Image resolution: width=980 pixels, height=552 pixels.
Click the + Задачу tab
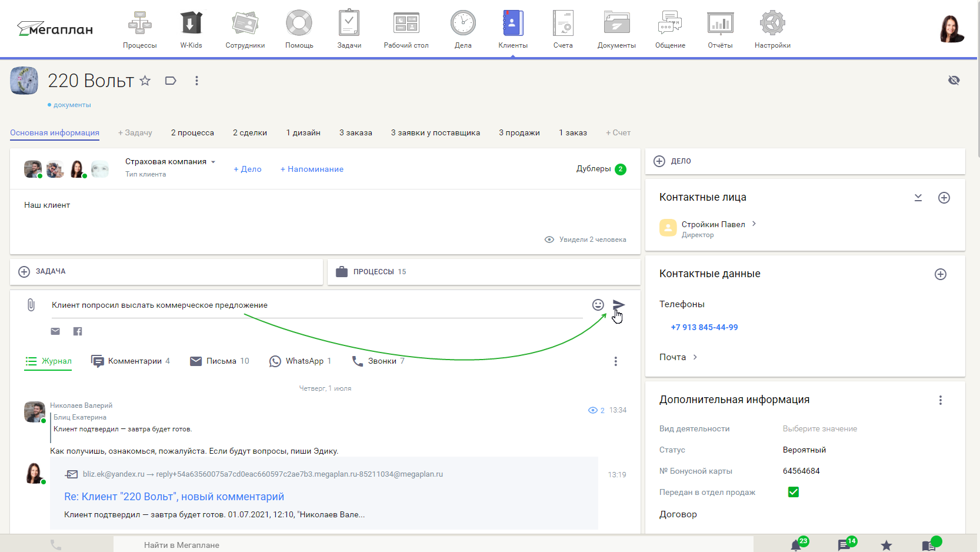tap(135, 132)
